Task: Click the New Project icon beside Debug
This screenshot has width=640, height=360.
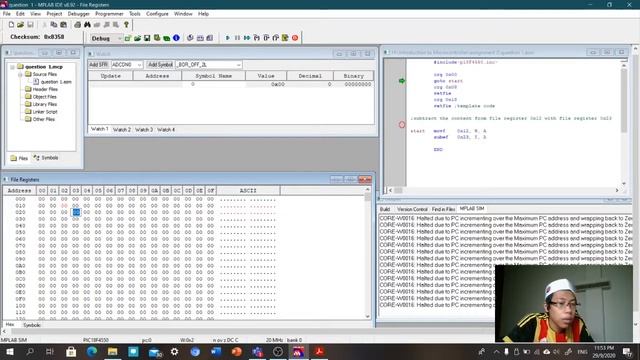Action: click(x=128, y=38)
